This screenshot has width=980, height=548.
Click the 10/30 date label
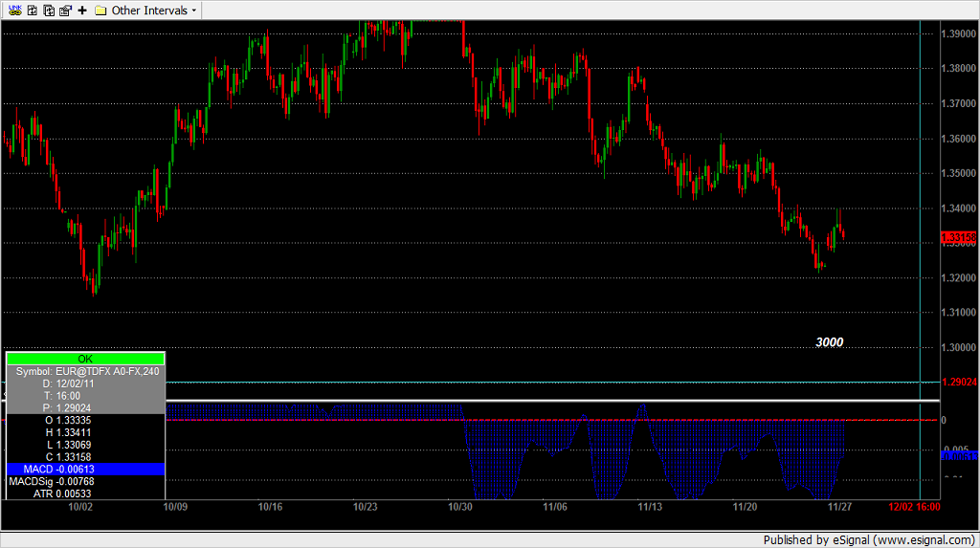pyautogui.click(x=460, y=507)
